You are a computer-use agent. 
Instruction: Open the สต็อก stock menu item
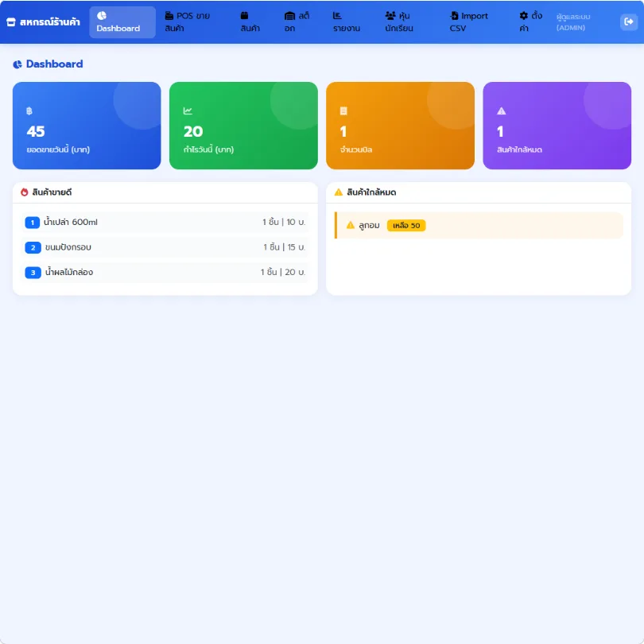point(297,22)
